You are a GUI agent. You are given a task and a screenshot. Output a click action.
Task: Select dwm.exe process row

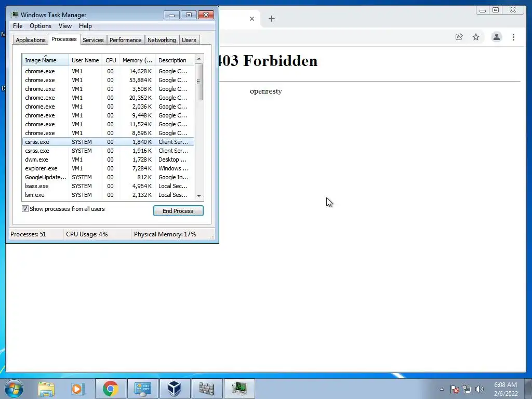pos(108,159)
